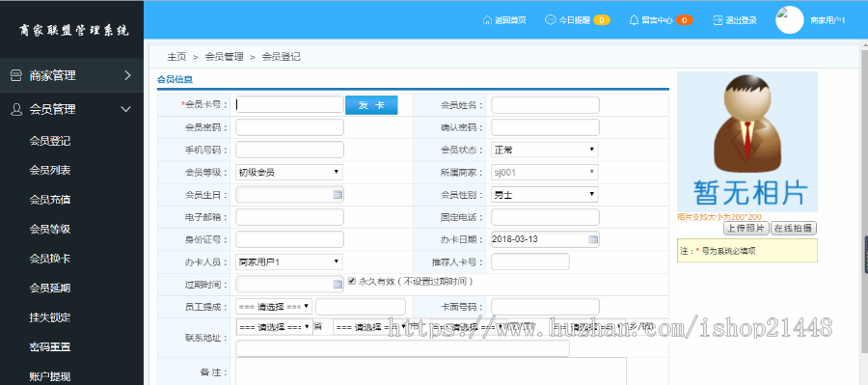Focus the 手机号码 input field

pyautogui.click(x=289, y=150)
